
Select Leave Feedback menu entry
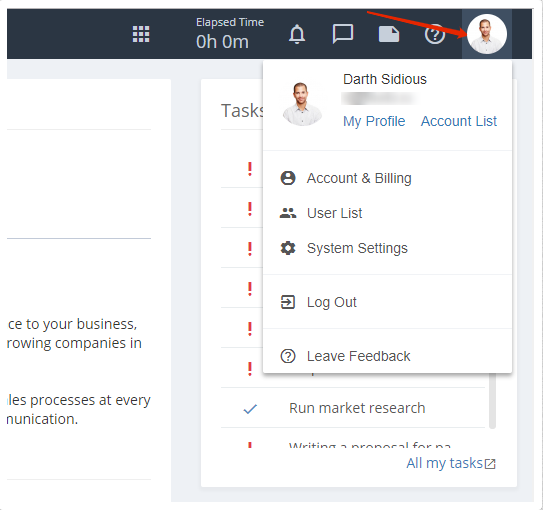point(387,356)
